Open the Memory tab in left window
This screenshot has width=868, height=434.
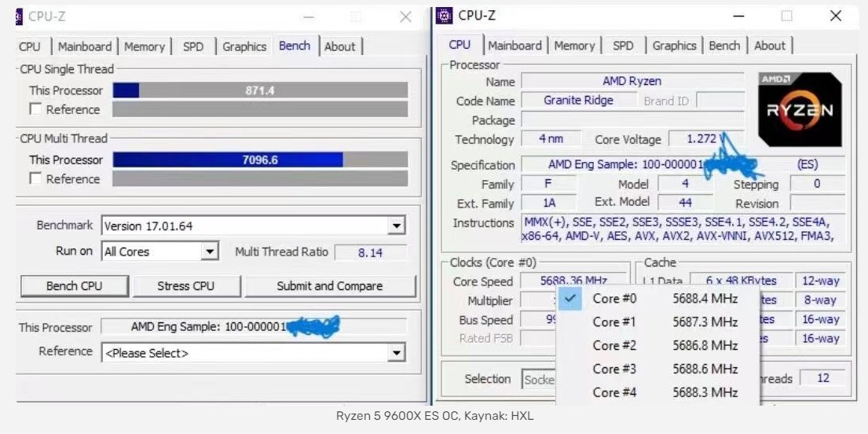pyautogui.click(x=145, y=46)
